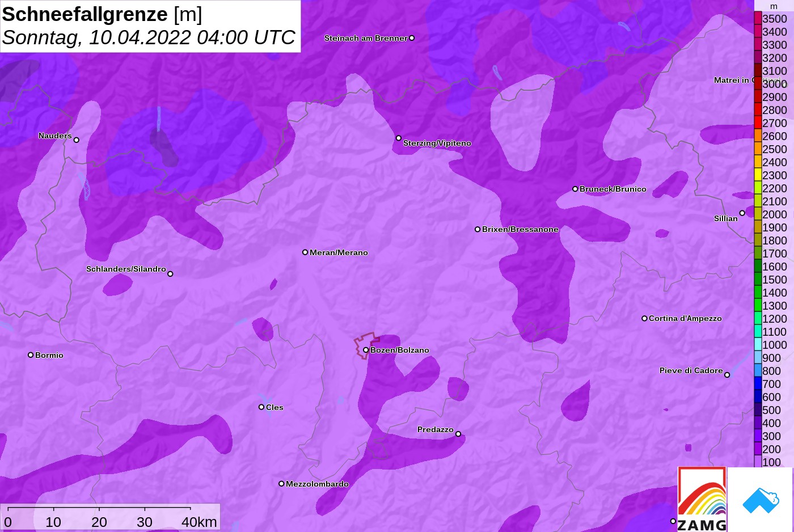Pick the 2500 m orange legend swatch
794x532 pixels.
point(758,149)
